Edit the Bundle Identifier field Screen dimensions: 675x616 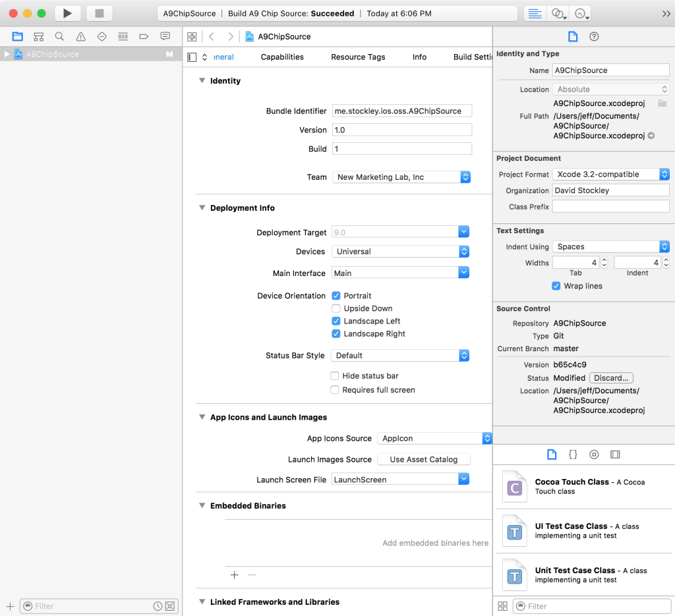[x=402, y=111]
